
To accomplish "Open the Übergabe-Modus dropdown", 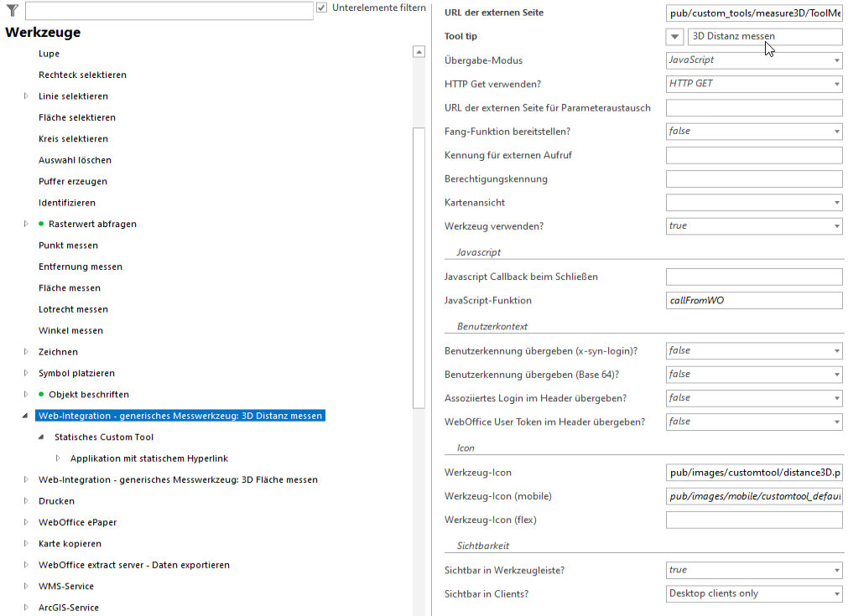I will (x=835, y=60).
